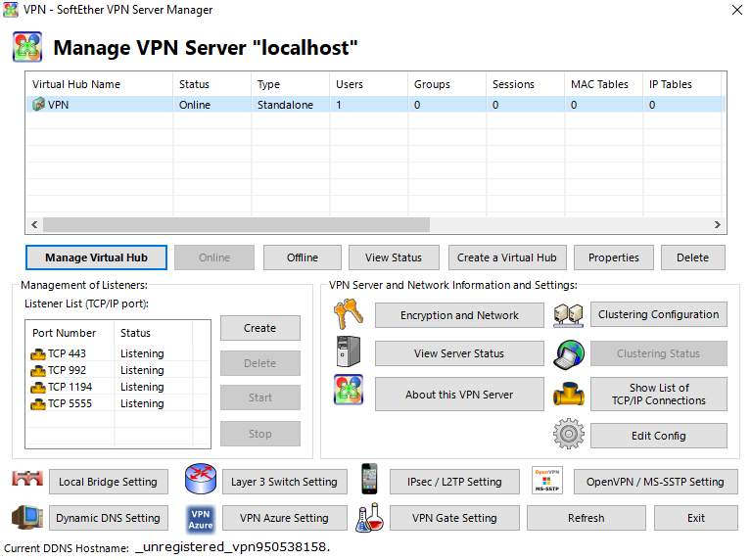
Task: Click the Refresh button
Action: point(587,518)
